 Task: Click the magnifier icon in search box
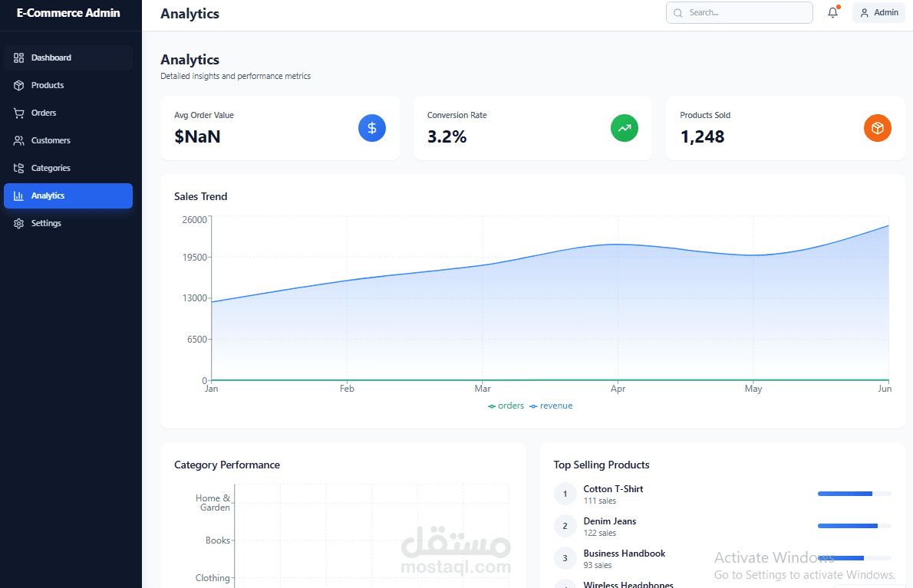point(677,13)
